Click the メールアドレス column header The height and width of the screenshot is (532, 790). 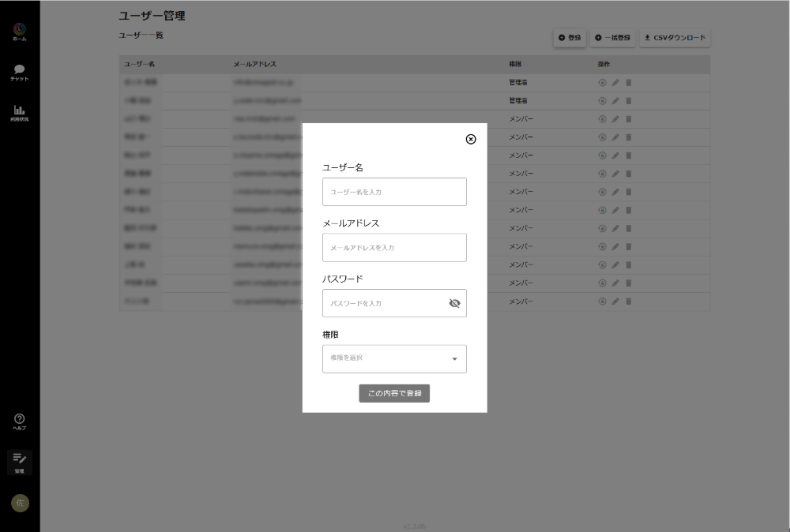point(255,65)
